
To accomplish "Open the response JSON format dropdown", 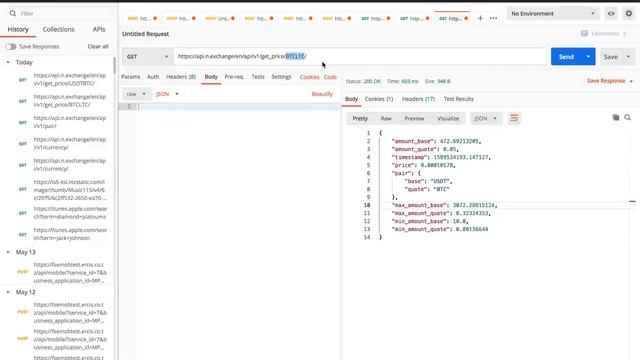I will (485, 118).
